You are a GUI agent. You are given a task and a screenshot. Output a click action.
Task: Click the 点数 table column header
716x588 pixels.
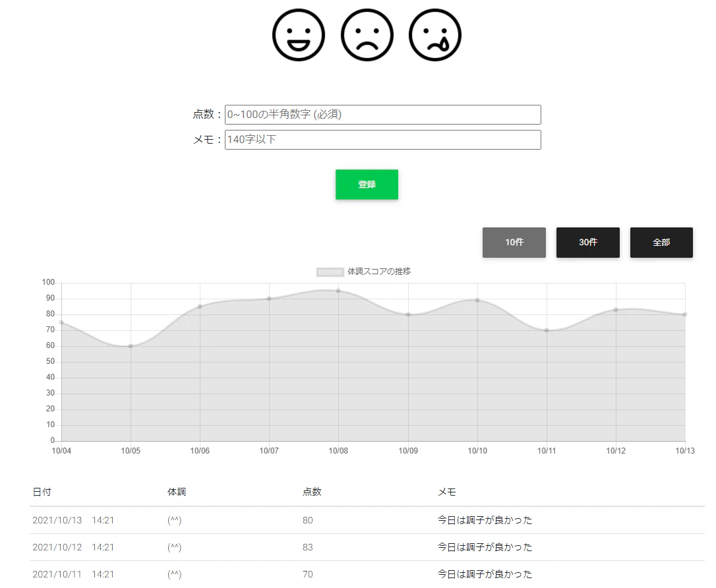tap(312, 492)
